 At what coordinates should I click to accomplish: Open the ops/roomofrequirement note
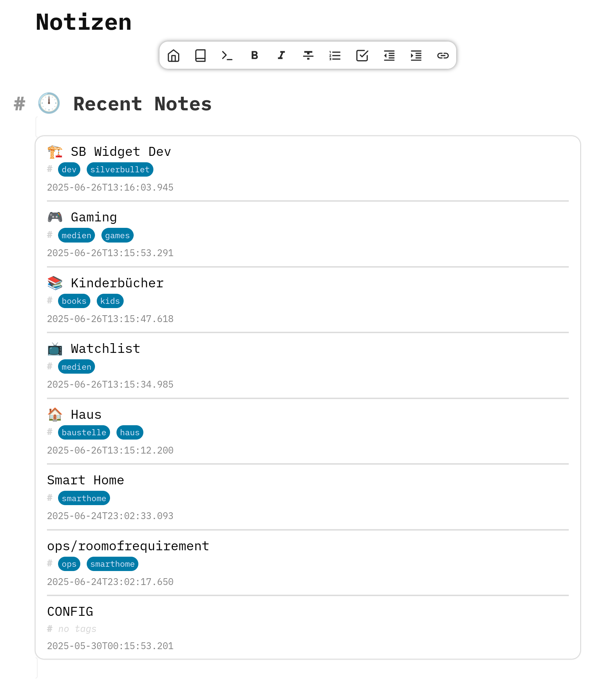click(128, 546)
